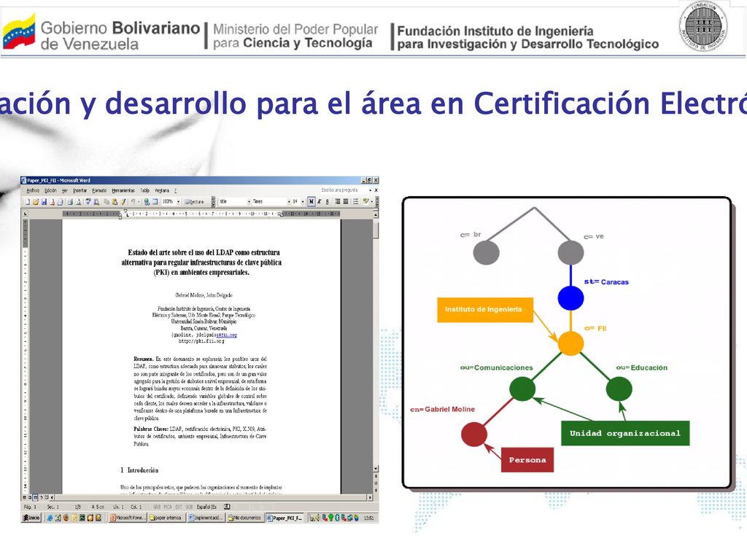Click the Fundación Instituto de Ingeniería round logo
The height and width of the screenshot is (560, 747).
703,26
